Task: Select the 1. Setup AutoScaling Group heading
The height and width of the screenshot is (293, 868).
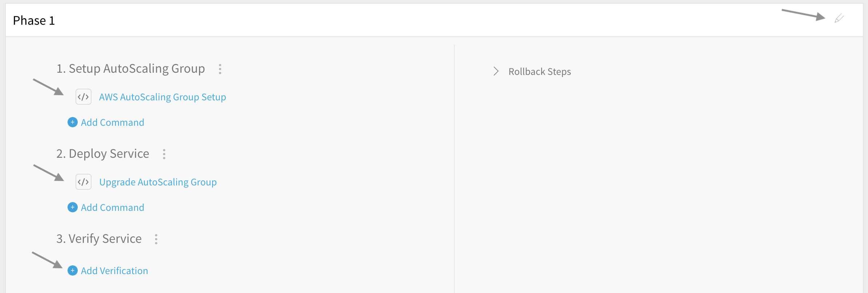Action: click(x=131, y=68)
